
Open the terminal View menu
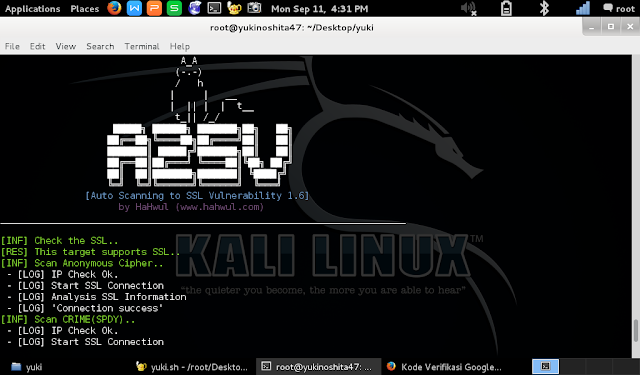tap(66, 46)
